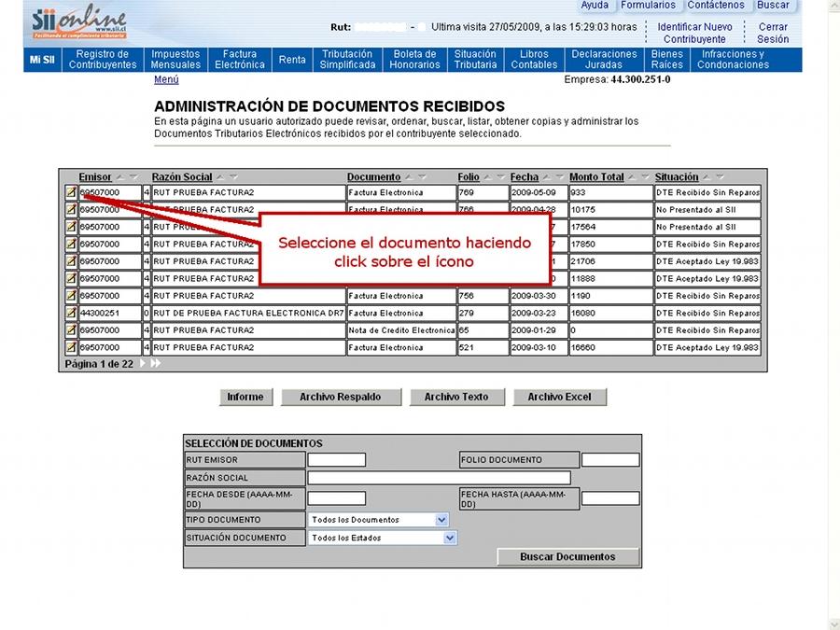Open the Nota de Credito Electronica row icon

point(71,330)
